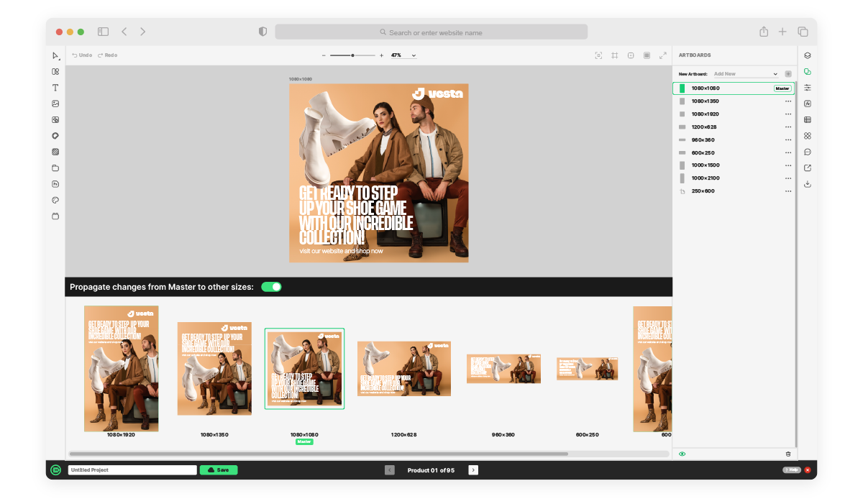This screenshot has width=863, height=504.
Task: Open the Add New artboard dropdown
Action: (x=746, y=73)
